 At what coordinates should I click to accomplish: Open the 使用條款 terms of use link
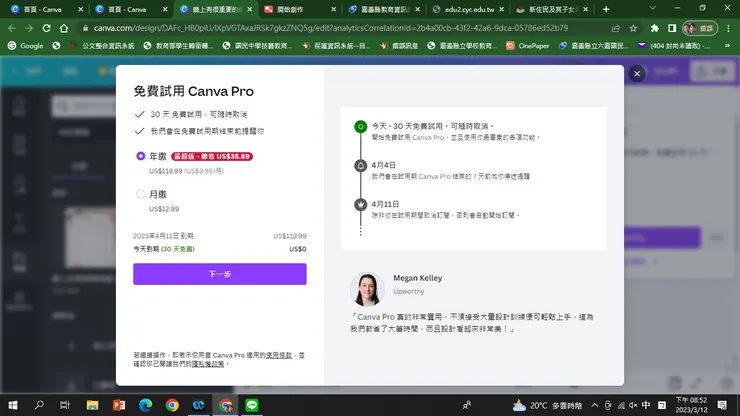click(x=279, y=355)
